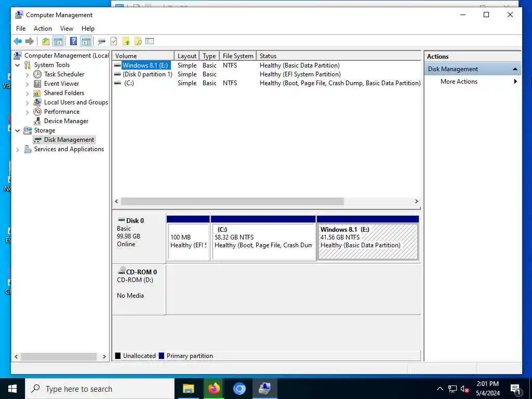532x399 pixels.
Task: Open Help via blue question mark icon
Action: click(x=73, y=42)
